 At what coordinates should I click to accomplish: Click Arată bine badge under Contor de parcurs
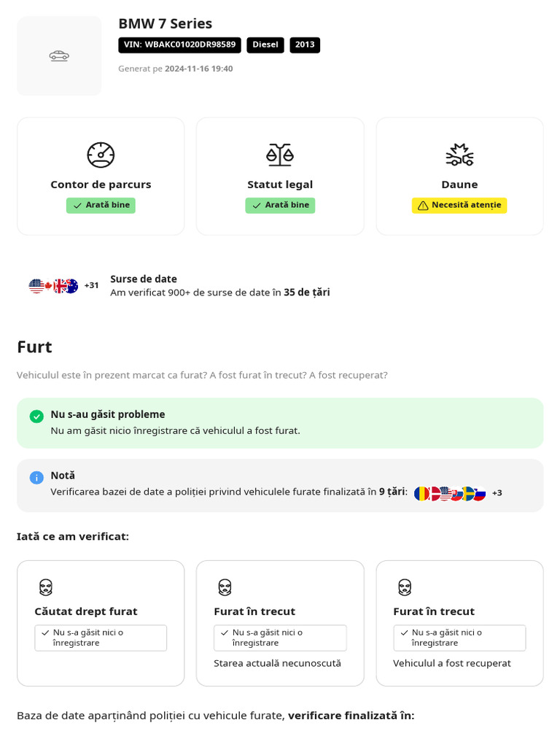[x=101, y=205]
